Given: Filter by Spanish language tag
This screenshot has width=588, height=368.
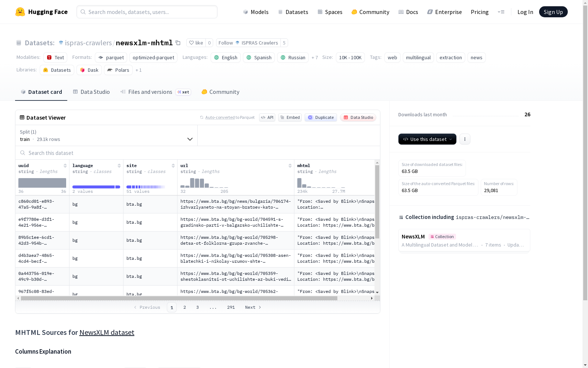Looking at the screenshot, I should [x=259, y=57].
